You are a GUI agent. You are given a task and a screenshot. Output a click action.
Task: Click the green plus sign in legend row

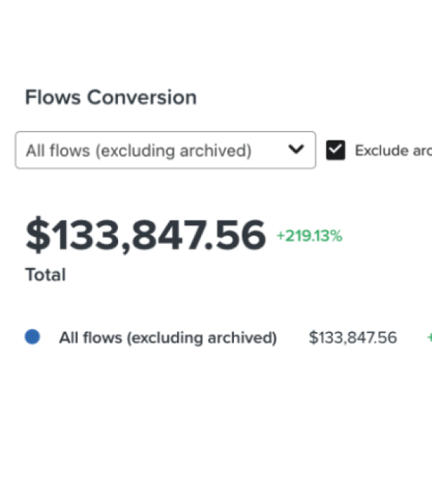point(429,338)
